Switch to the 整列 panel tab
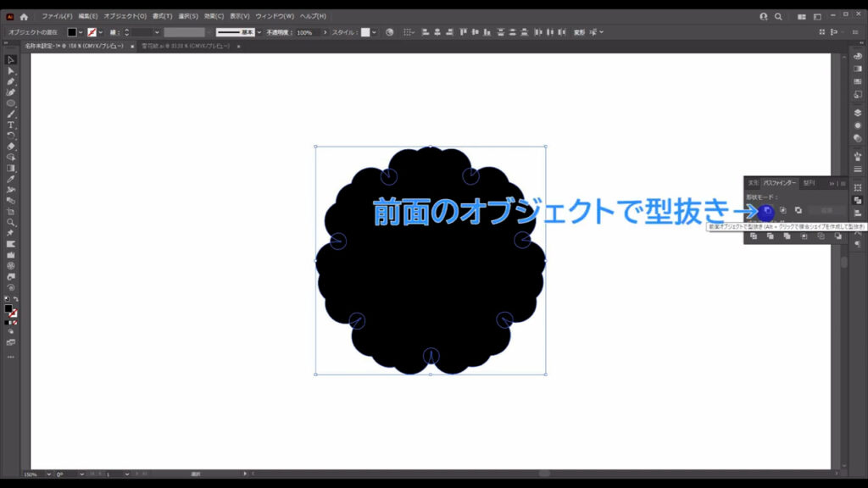Image resolution: width=868 pixels, height=488 pixels. pyautogui.click(x=809, y=183)
